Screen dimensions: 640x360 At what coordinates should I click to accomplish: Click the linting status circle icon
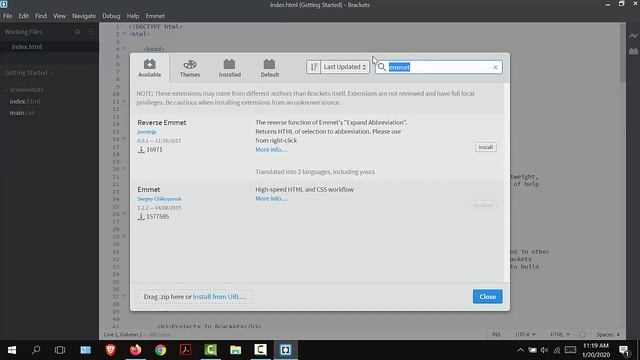coord(583,334)
